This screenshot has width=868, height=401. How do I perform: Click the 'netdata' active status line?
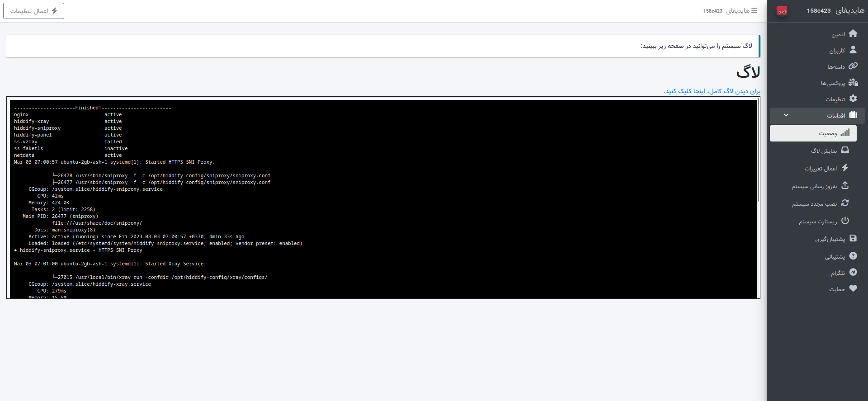coord(68,155)
